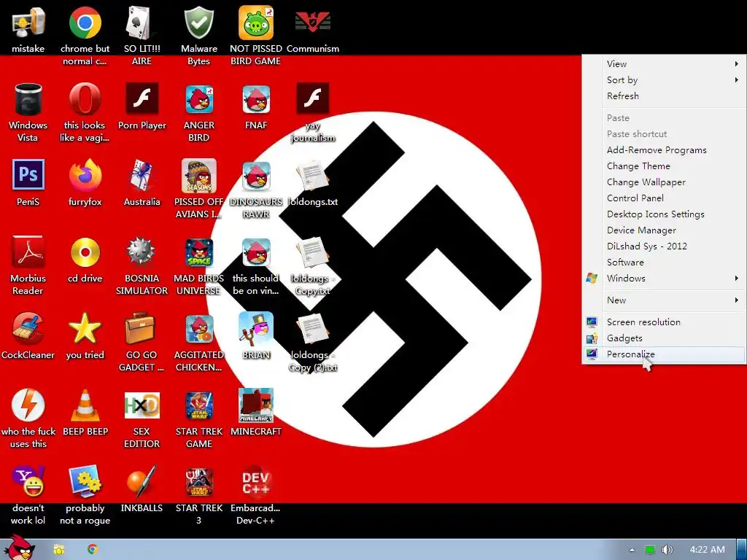
Task: Select Change Theme menu entry
Action: [x=664, y=166]
